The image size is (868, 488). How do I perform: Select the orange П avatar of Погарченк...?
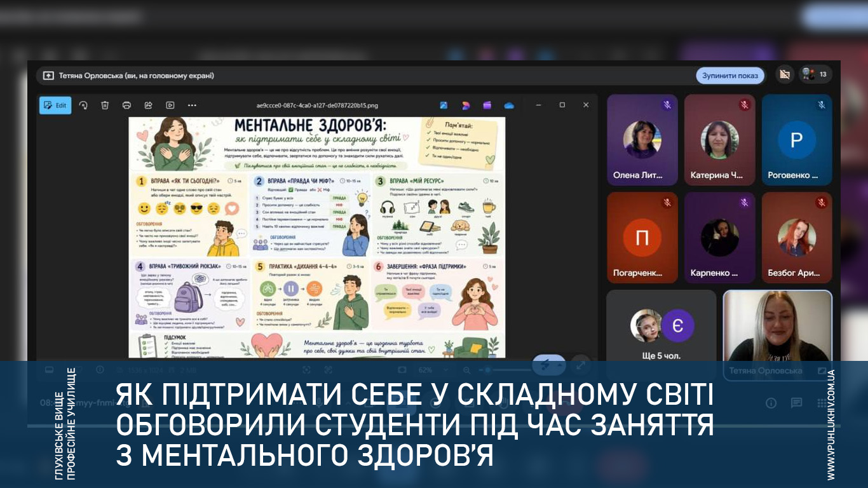(642, 238)
